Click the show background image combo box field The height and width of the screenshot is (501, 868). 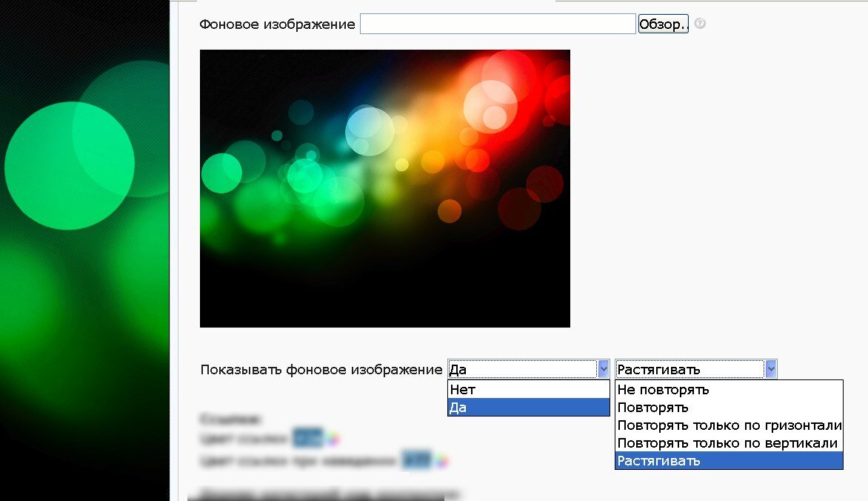(522, 369)
